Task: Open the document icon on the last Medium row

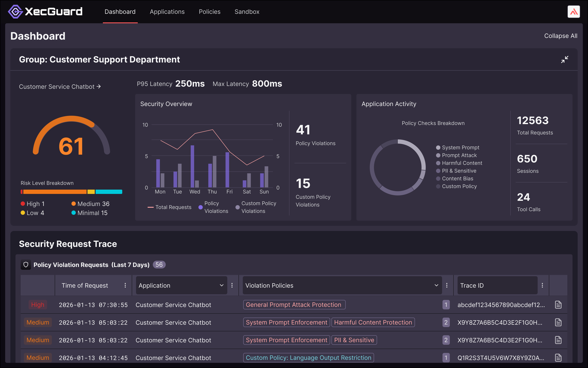Action: tap(558, 358)
